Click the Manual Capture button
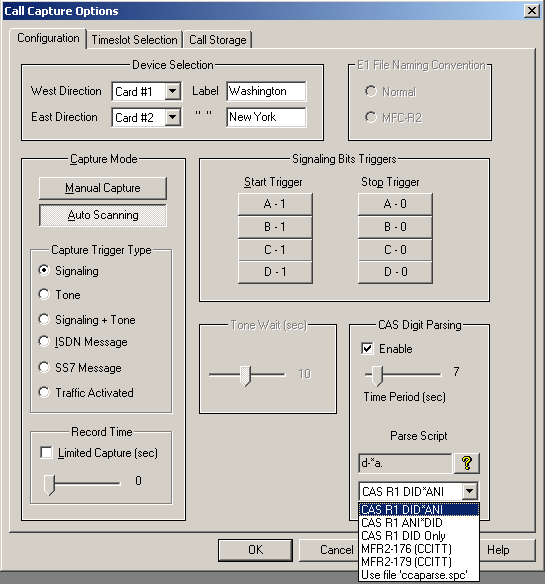This screenshot has width=545, height=584. (x=103, y=188)
